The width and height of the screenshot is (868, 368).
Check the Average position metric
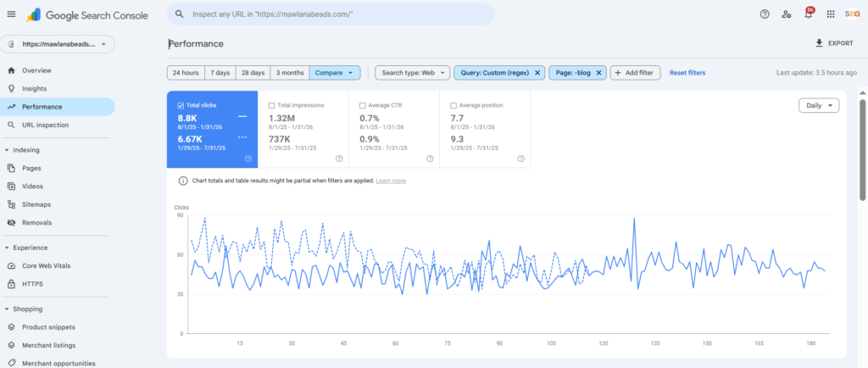pos(454,105)
